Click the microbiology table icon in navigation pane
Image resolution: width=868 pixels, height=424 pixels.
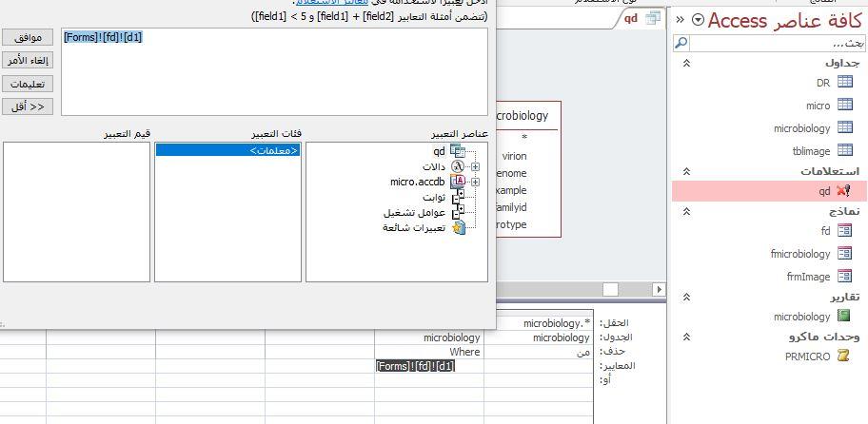click(x=844, y=127)
